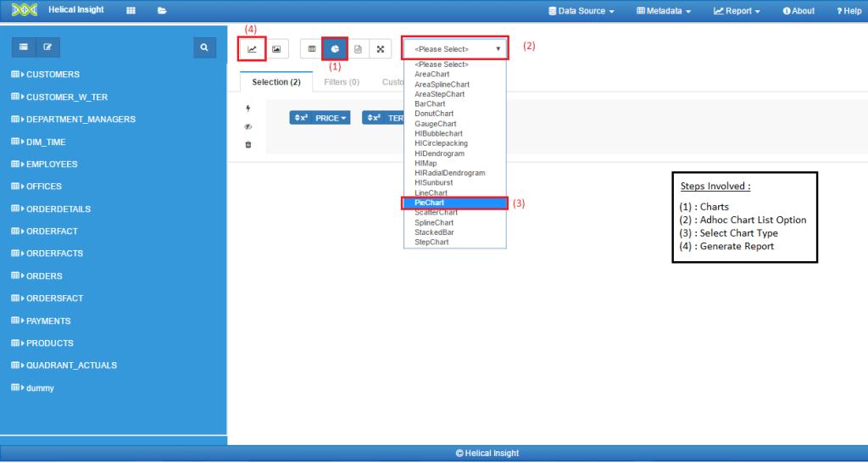Screen dimensions: 868x463
Task: Click the fullscreen expand icon
Action: tap(381, 49)
